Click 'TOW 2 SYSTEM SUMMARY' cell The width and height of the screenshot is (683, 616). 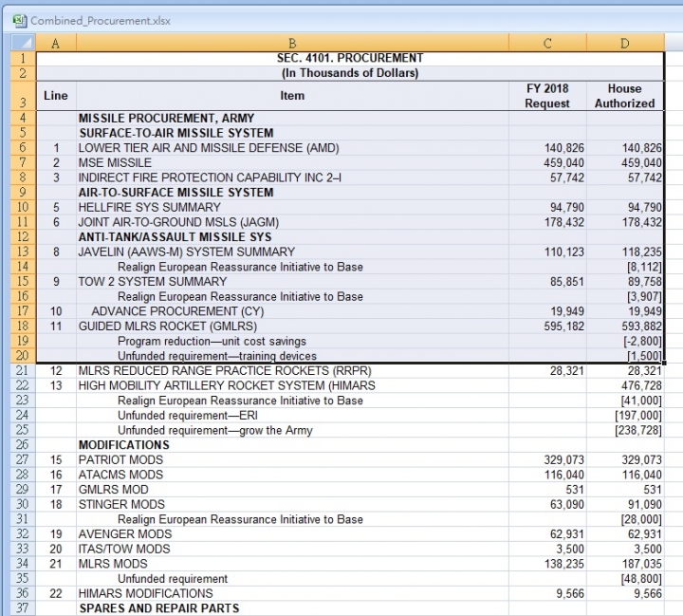[x=292, y=282]
